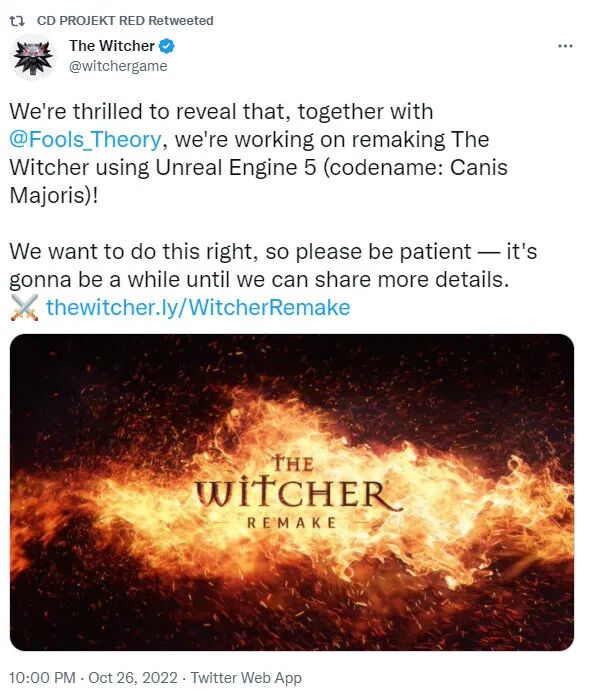Click the 'We're thrilled to reveal' paragraph

pyautogui.click(x=258, y=153)
